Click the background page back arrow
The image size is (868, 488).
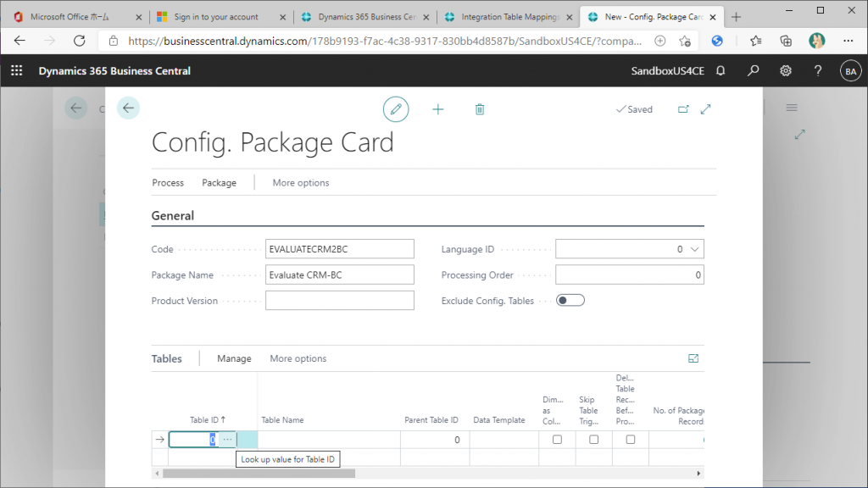click(x=75, y=108)
